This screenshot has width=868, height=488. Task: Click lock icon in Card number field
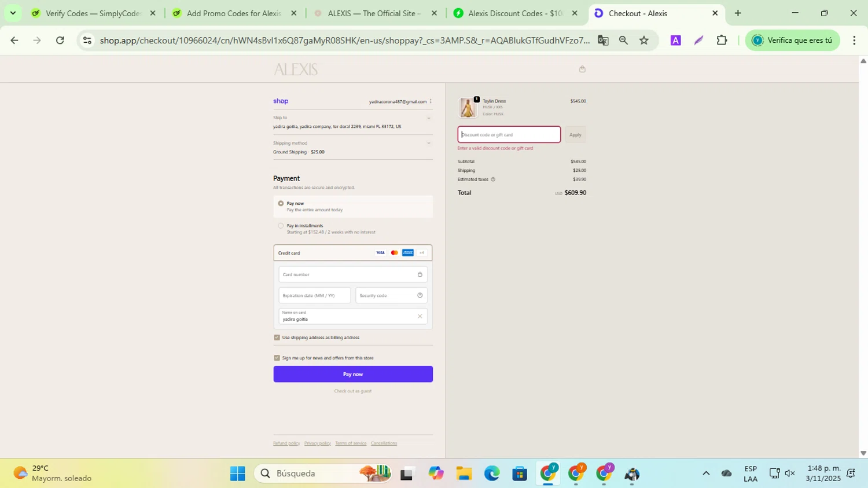tap(420, 274)
